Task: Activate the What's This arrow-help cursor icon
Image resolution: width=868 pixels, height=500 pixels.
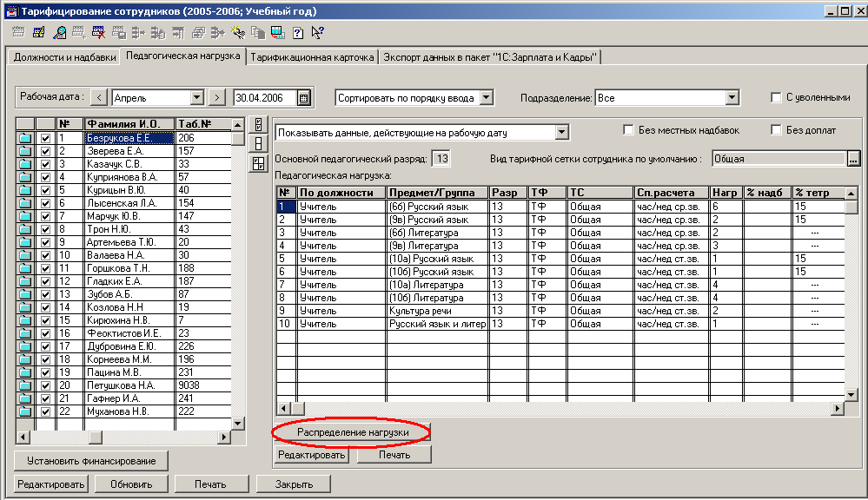Action: (x=316, y=34)
